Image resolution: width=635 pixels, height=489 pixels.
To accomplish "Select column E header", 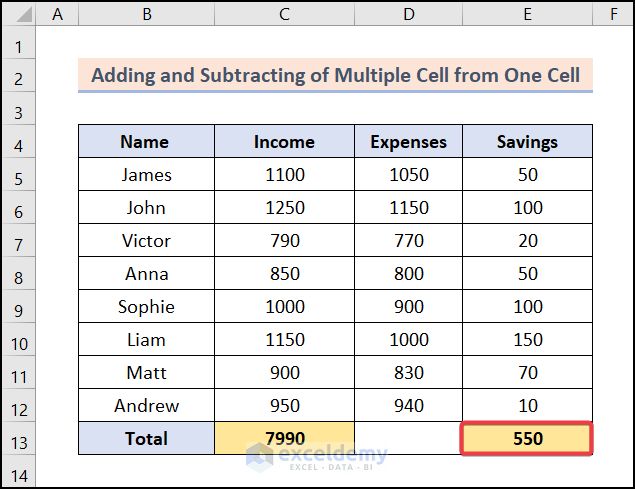I will 527,14.
